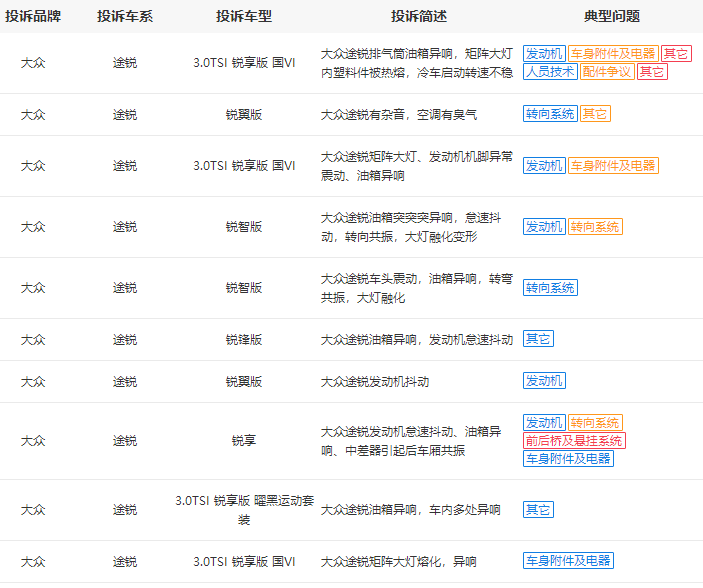Click the 投诉车系 column header
This screenshot has height=588, width=703.
[125, 16]
